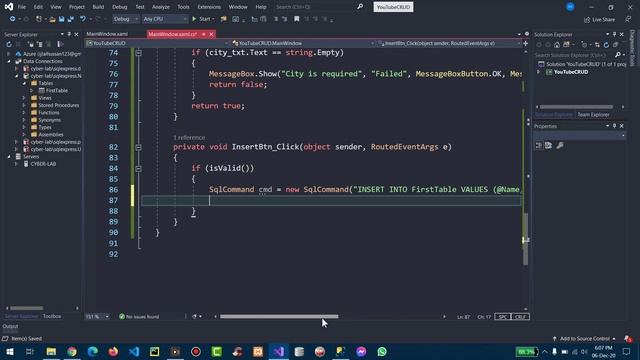Click the Undo toolbar icon

click(83, 19)
